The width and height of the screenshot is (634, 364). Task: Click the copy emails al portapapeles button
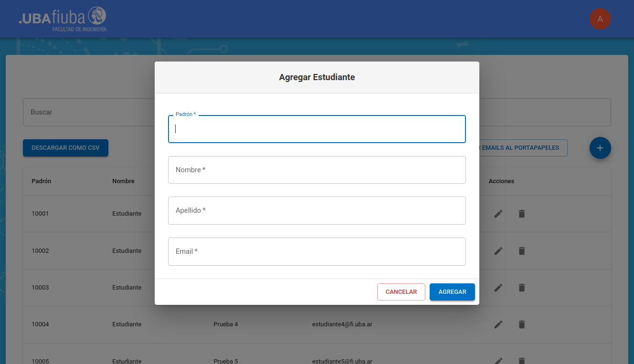[523, 148]
